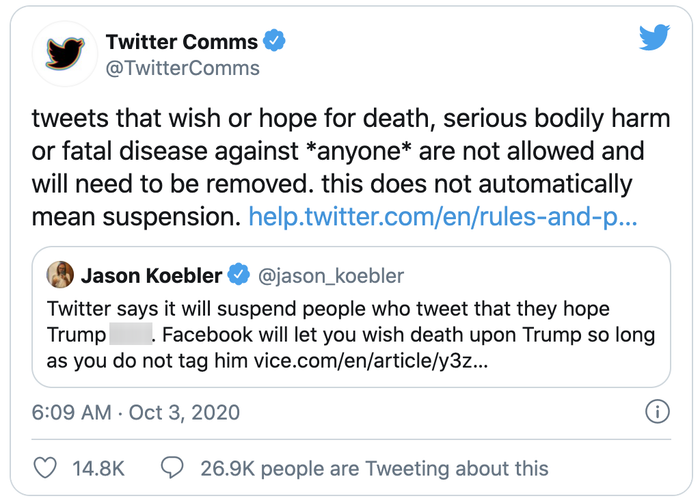Click the @TwitterComms handle
700x500 pixels.
pyautogui.click(x=182, y=69)
